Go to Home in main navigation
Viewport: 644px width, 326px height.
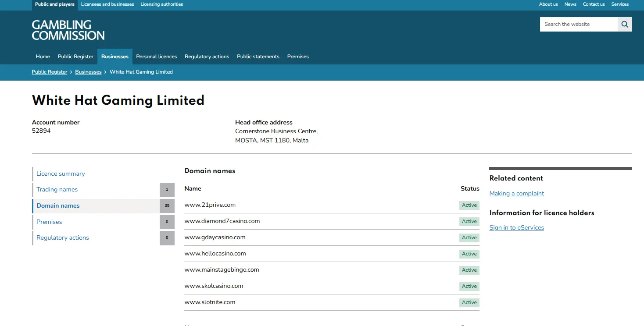[43, 57]
